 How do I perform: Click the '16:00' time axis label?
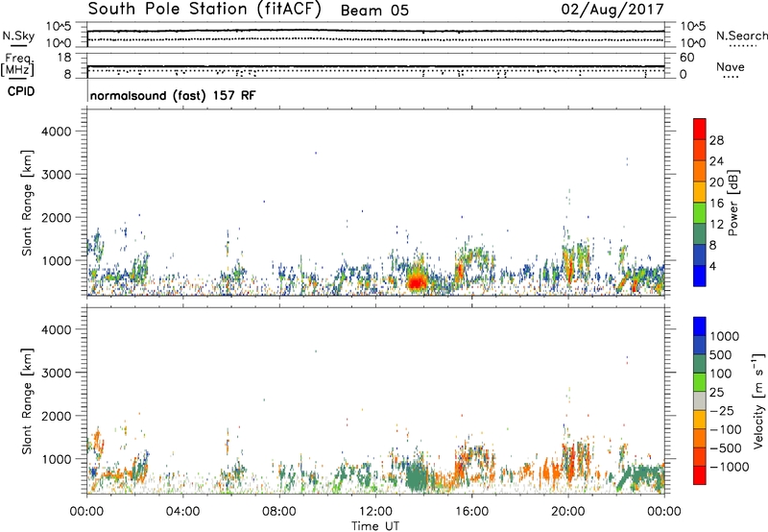pos(471,512)
